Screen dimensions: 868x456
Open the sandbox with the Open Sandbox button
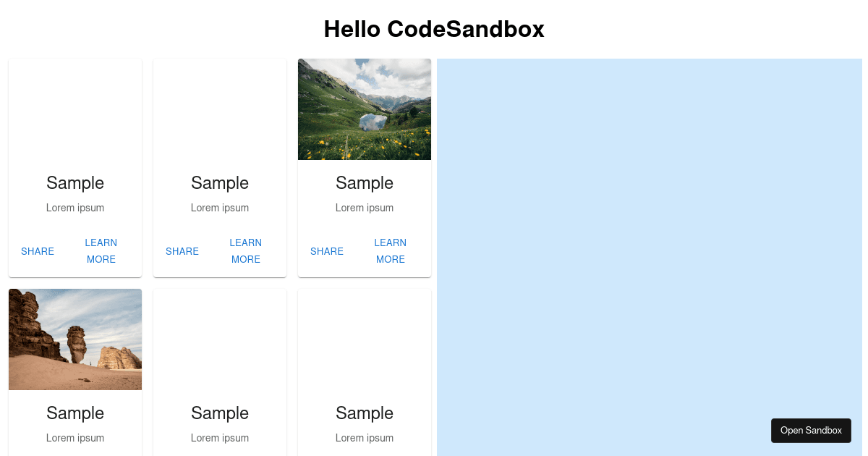pyautogui.click(x=811, y=430)
